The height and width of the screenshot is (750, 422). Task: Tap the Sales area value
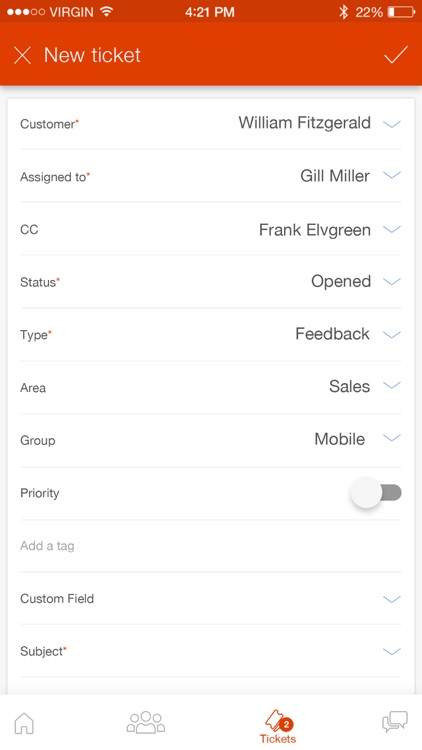click(350, 386)
